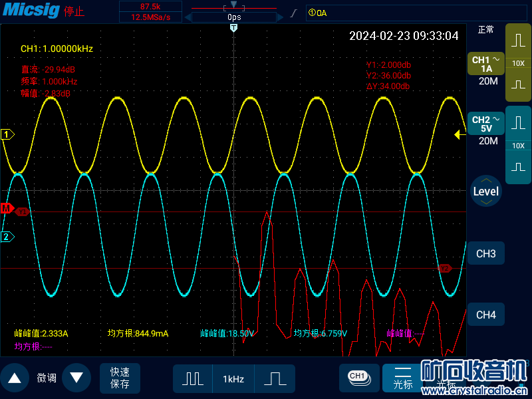
Task: Decrease CH2 vertical scale short pulse icon
Action: point(518,167)
